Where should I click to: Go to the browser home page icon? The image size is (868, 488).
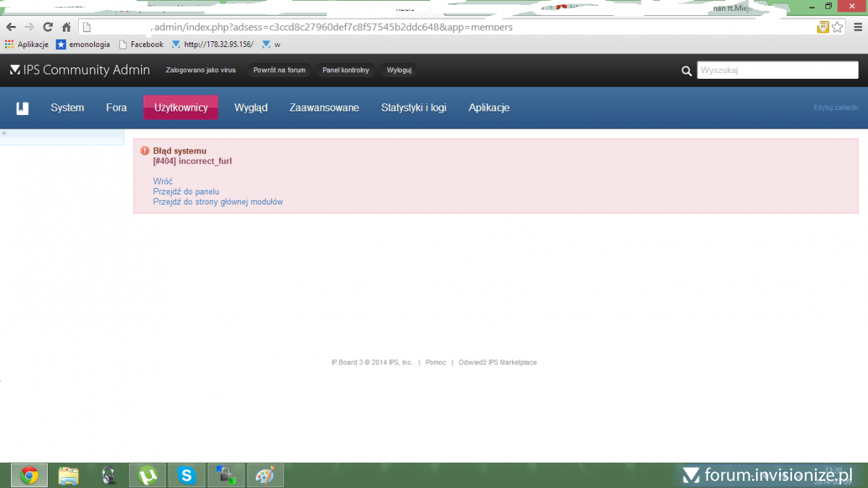[67, 27]
